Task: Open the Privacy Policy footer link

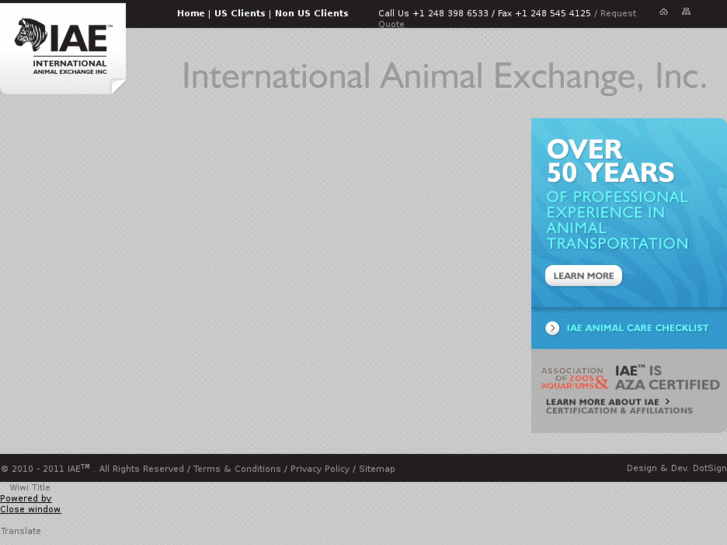Action: pyautogui.click(x=320, y=469)
